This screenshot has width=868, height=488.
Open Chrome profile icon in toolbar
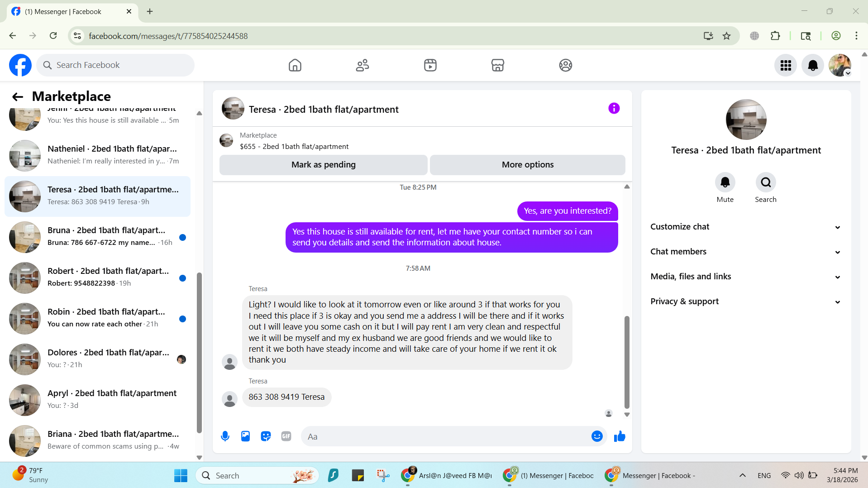tap(836, 36)
